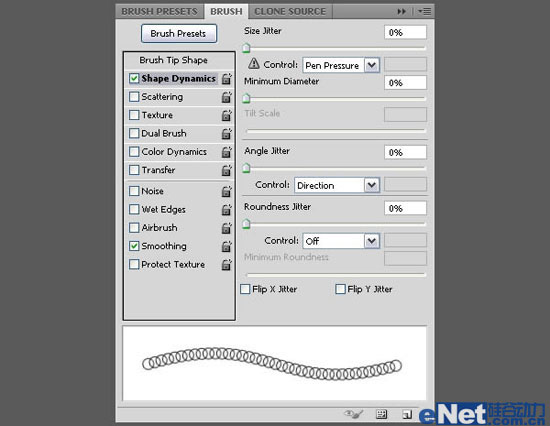Click the lock icon beside Shape Dynamics

[x=227, y=79]
